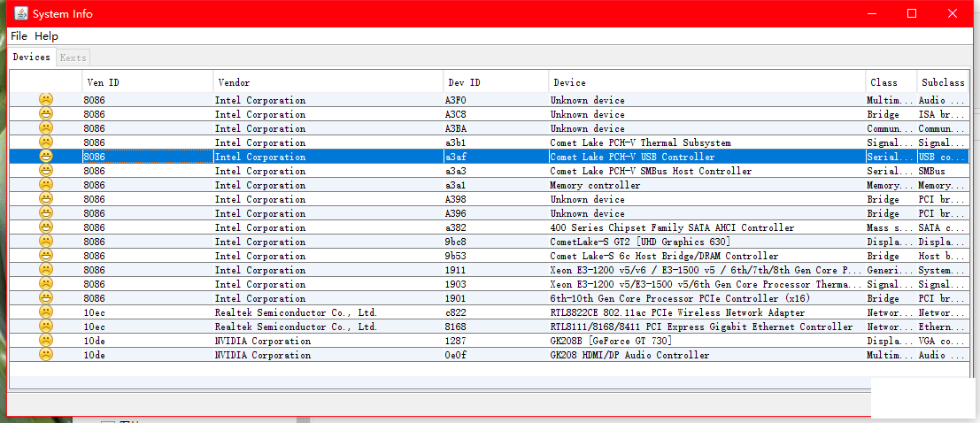Click Dev ID cell 'A3C8'
The width and height of the screenshot is (980, 423).
point(497,114)
